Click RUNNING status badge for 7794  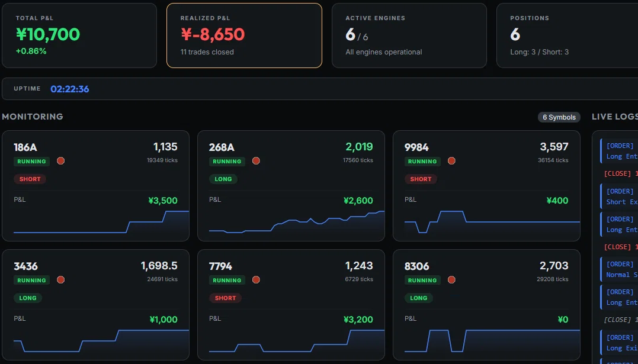227,280
